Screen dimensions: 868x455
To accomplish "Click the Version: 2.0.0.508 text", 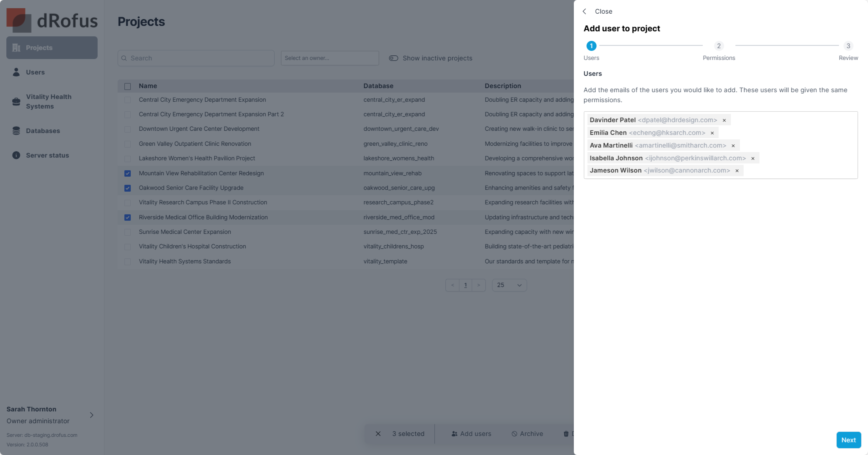I will pos(27,445).
